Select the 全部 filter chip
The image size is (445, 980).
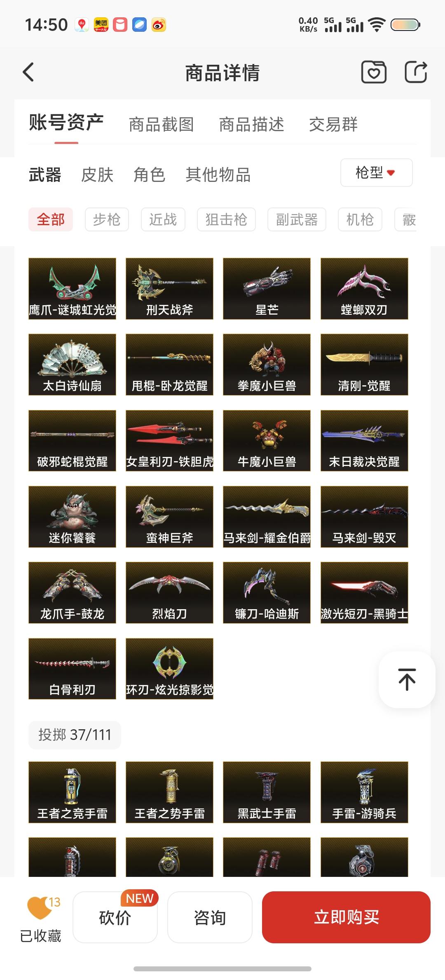(x=51, y=219)
